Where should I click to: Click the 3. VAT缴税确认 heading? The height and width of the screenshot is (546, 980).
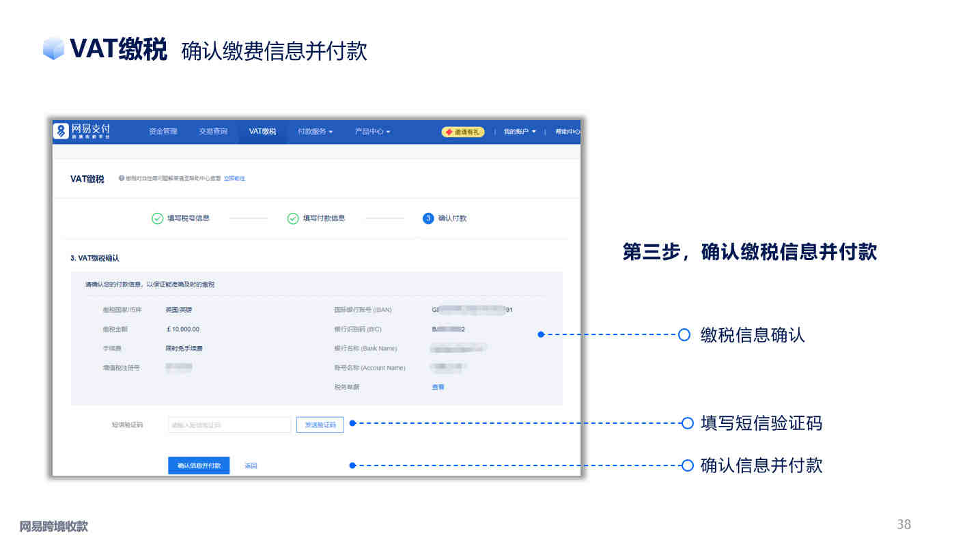[x=95, y=258]
